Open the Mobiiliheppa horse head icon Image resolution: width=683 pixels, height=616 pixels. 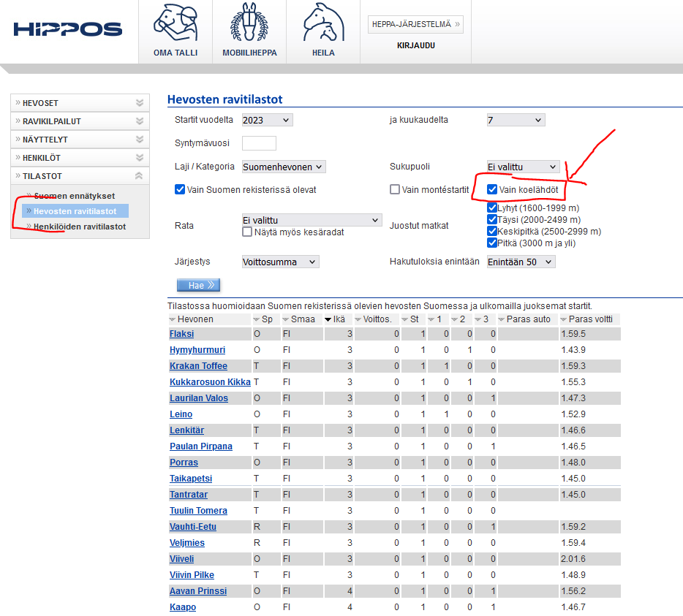249,22
